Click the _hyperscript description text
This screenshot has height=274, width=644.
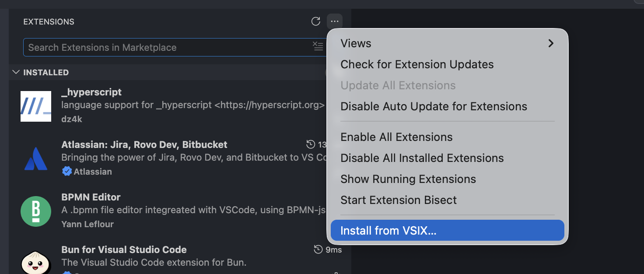(193, 105)
